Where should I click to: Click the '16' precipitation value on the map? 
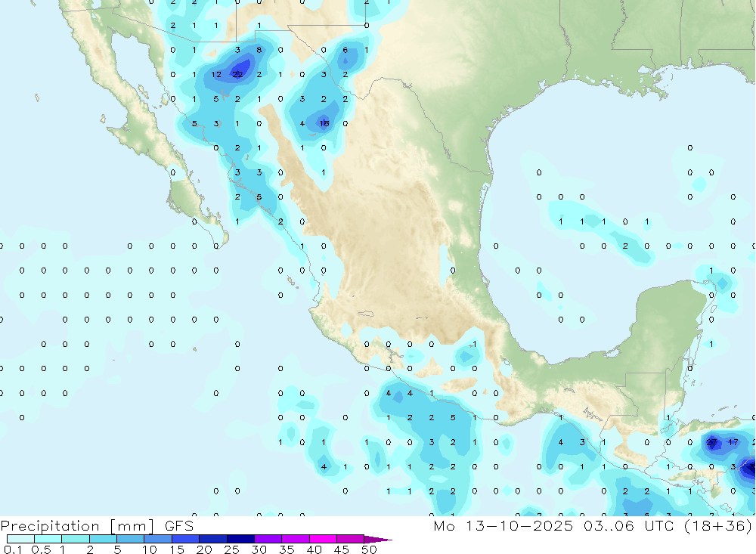pos(324,123)
